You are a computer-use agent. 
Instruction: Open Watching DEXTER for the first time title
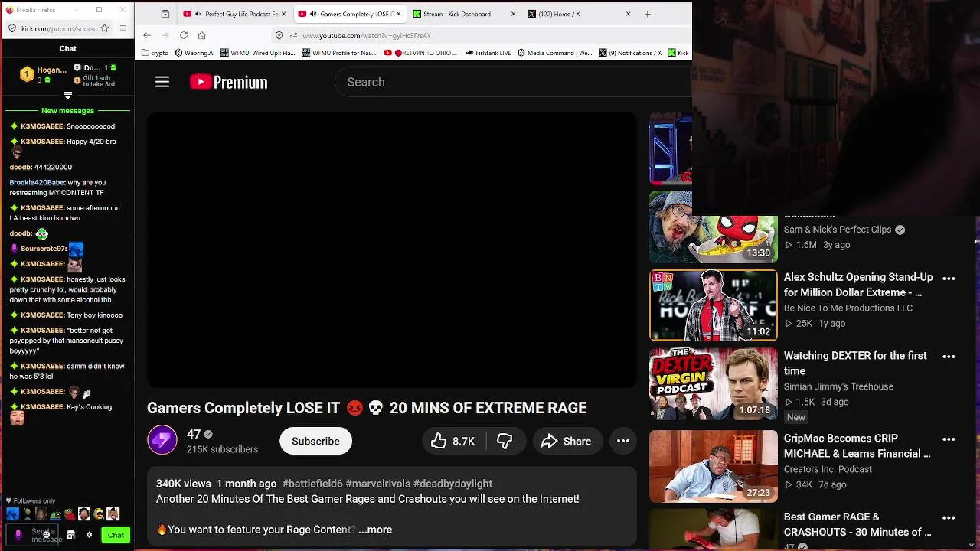[855, 364]
